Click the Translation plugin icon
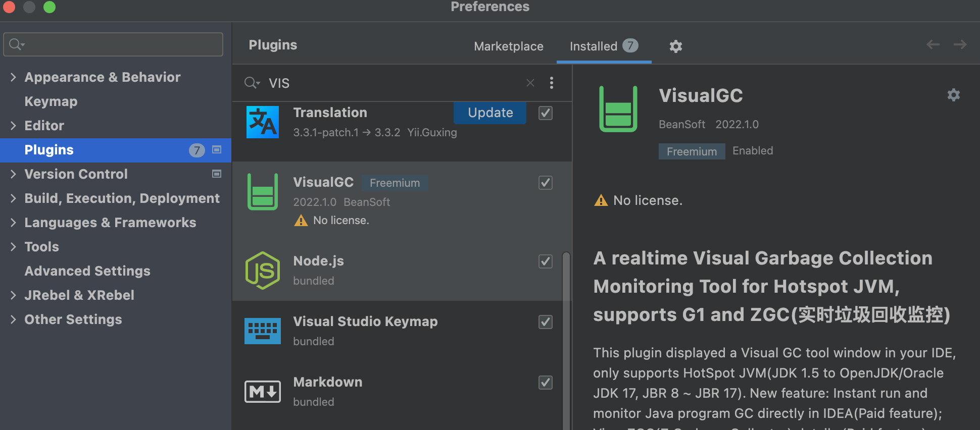 click(x=263, y=122)
